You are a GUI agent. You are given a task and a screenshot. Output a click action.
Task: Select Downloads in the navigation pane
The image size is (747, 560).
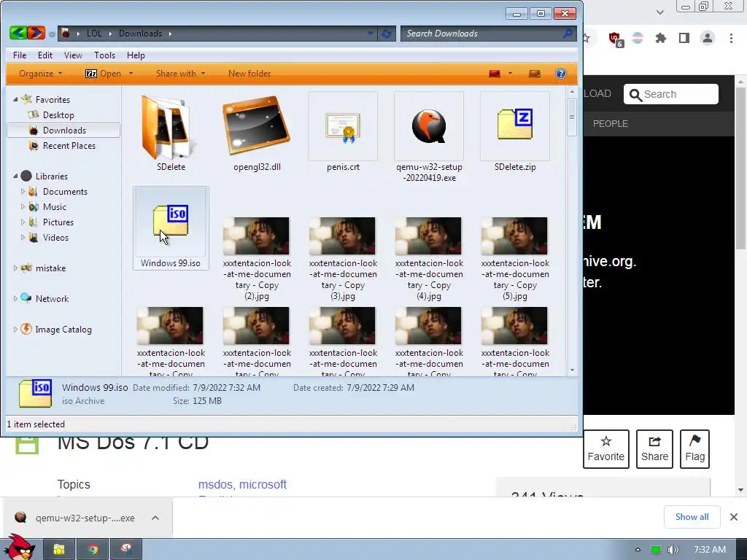click(x=63, y=130)
